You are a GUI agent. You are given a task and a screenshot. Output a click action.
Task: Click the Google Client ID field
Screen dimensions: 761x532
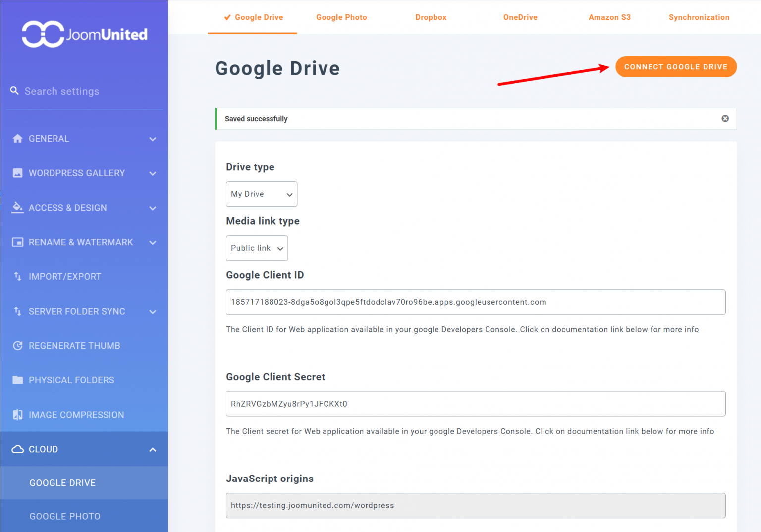coord(476,302)
